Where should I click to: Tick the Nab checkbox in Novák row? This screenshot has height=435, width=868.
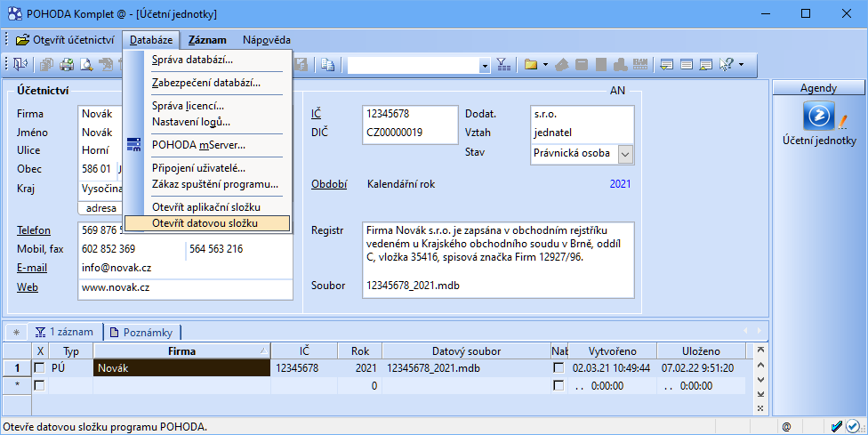point(559,367)
